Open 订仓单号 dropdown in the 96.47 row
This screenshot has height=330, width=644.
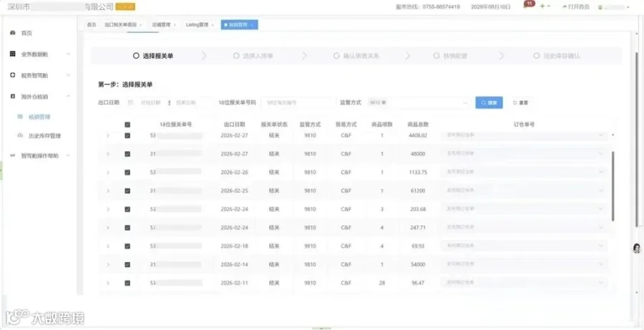[525, 282]
